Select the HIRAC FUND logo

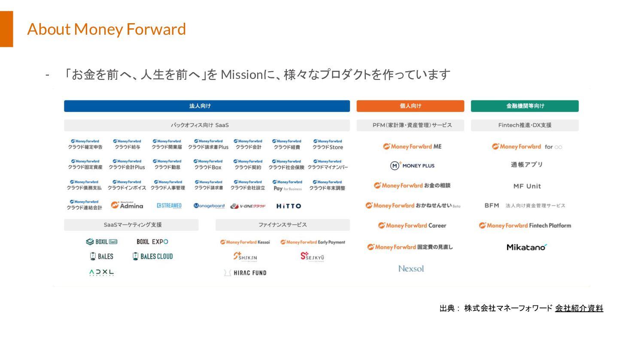point(245,273)
